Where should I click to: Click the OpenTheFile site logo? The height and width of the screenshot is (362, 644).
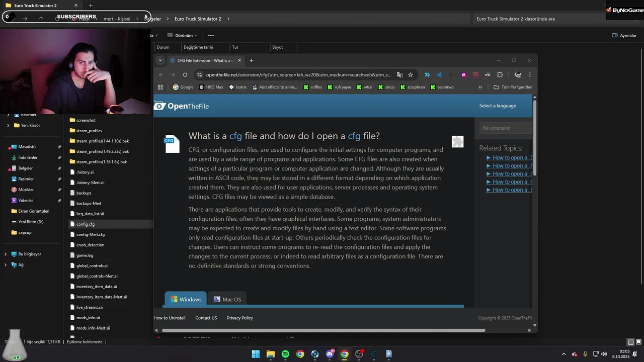point(182,106)
